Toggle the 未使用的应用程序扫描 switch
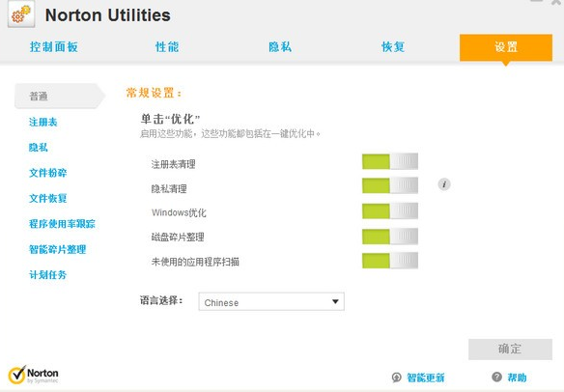This screenshot has height=392, width=564. 390,261
